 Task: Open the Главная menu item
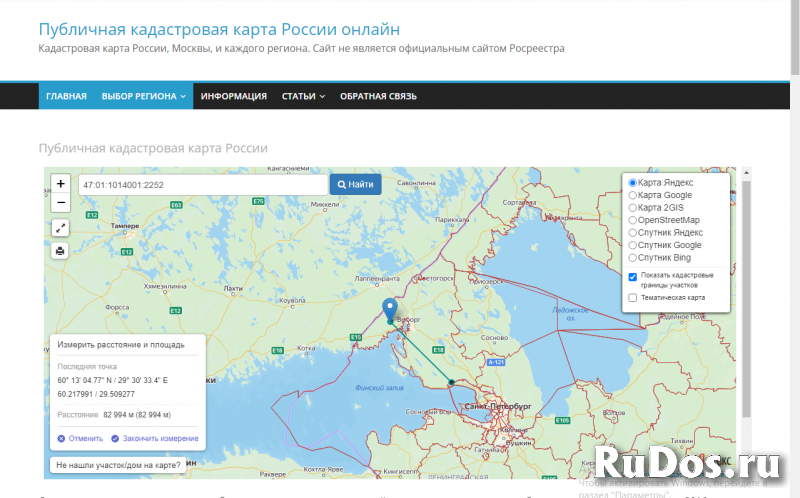[x=66, y=96]
